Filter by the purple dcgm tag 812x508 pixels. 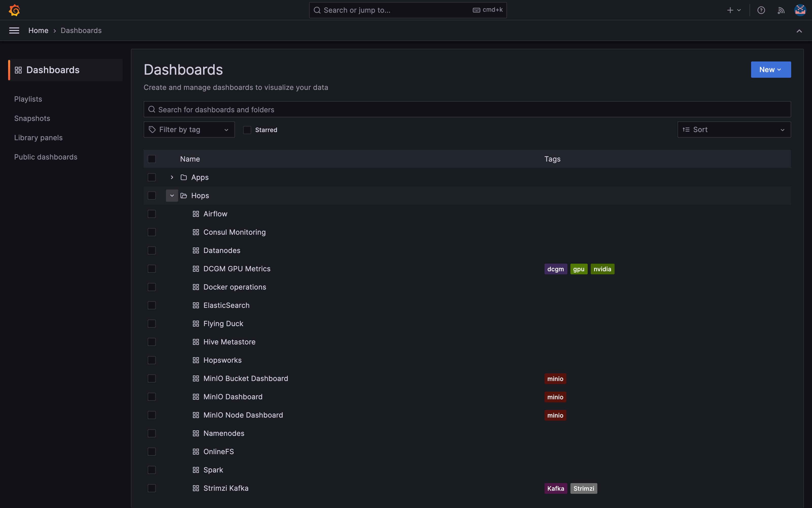[x=556, y=269]
